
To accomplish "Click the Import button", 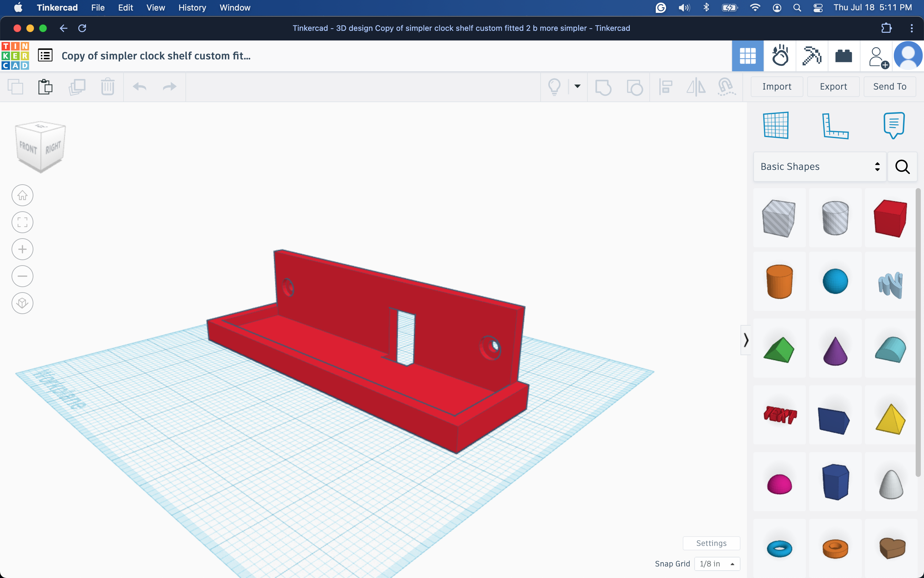I will click(x=777, y=86).
